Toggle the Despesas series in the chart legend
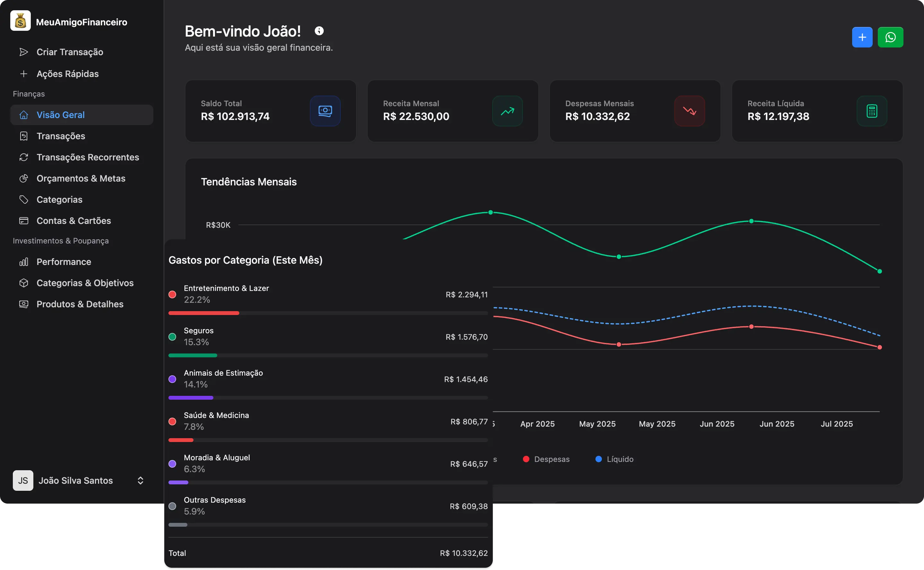Image resolution: width=924 pixels, height=570 pixels. click(x=547, y=459)
